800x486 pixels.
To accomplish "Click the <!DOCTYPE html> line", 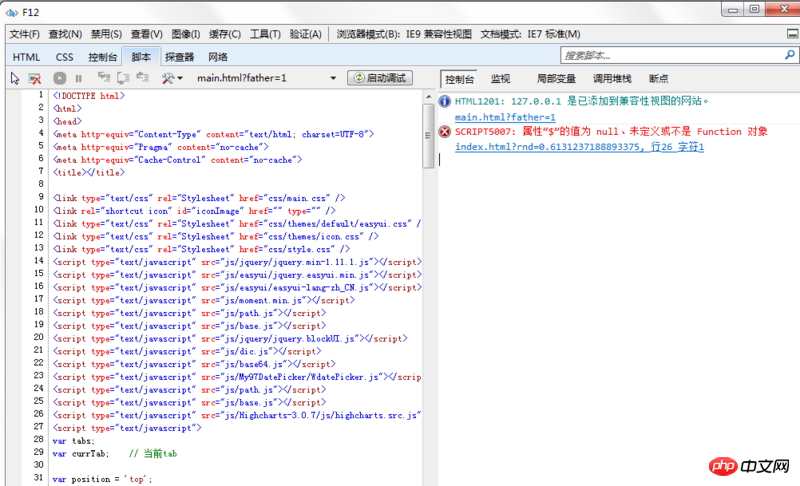I will tap(89, 96).
